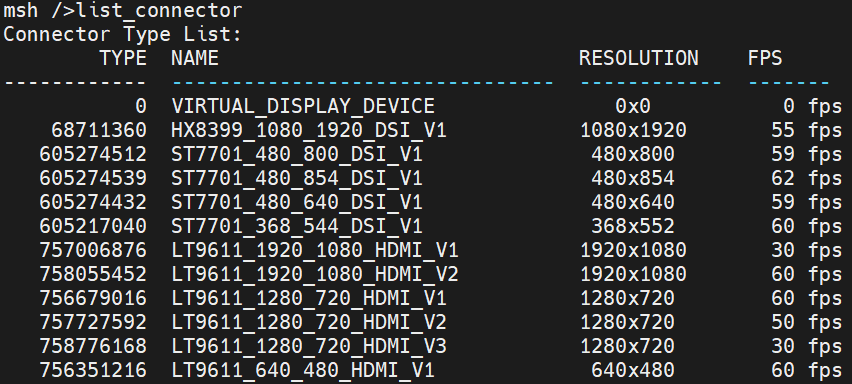Screen dimensions: 852x384
Task: Click the 'msh />' shell prompt
Action: pyautogui.click(x=40, y=11)
